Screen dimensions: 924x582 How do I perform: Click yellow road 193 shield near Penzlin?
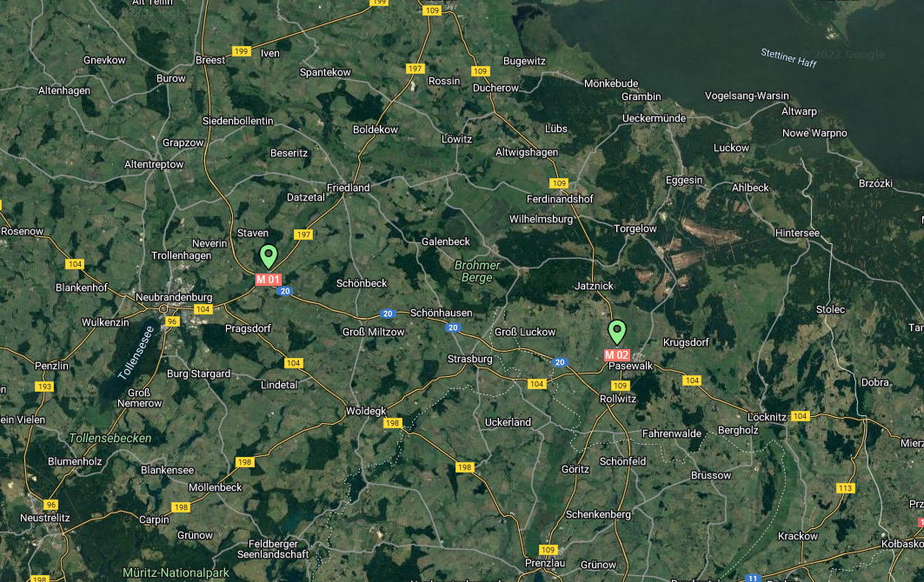click(x=44, y=387)
